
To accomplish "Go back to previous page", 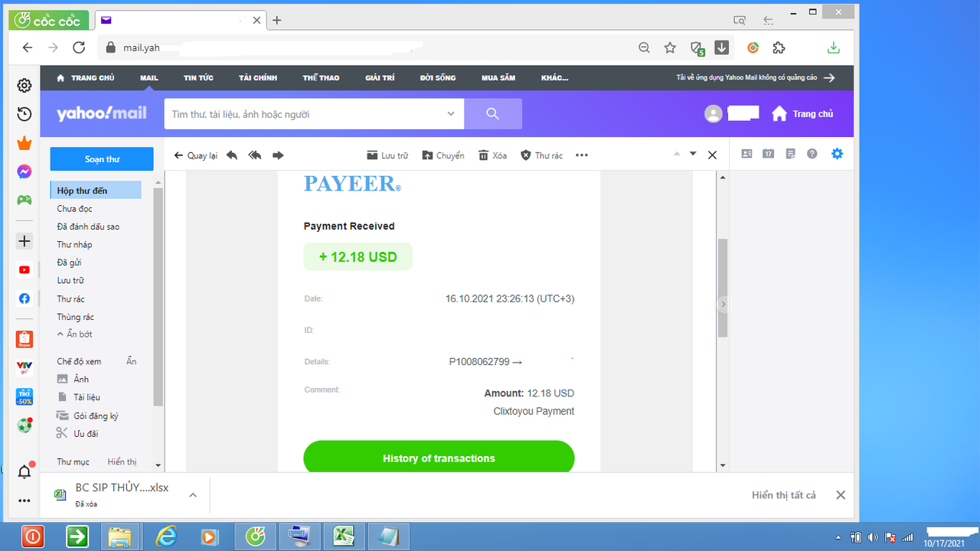I will pos(28,47).
